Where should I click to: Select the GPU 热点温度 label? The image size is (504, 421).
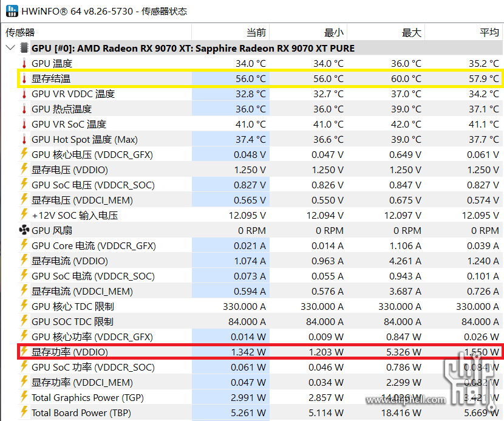(61, 109)
